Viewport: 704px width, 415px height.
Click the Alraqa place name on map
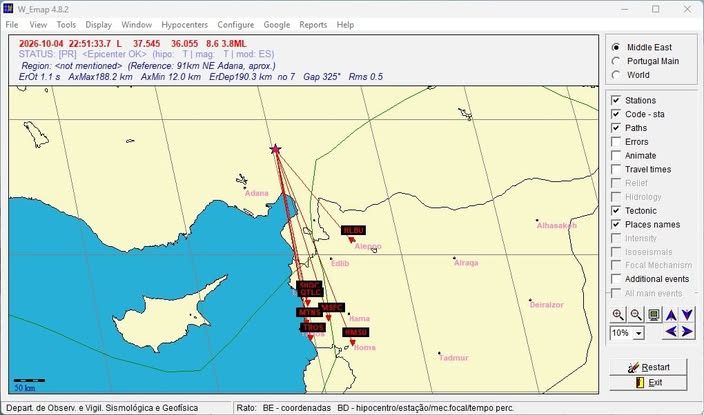[x=466, y=263]
